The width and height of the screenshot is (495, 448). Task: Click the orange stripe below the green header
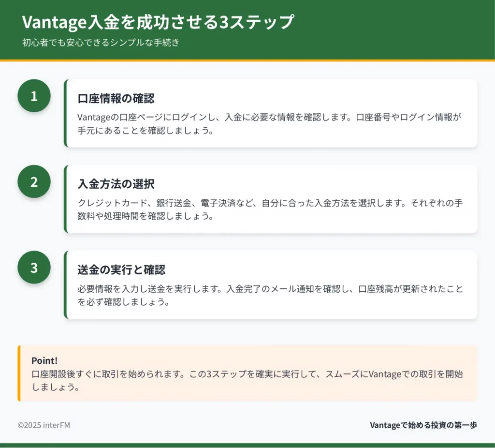(247, 60)
